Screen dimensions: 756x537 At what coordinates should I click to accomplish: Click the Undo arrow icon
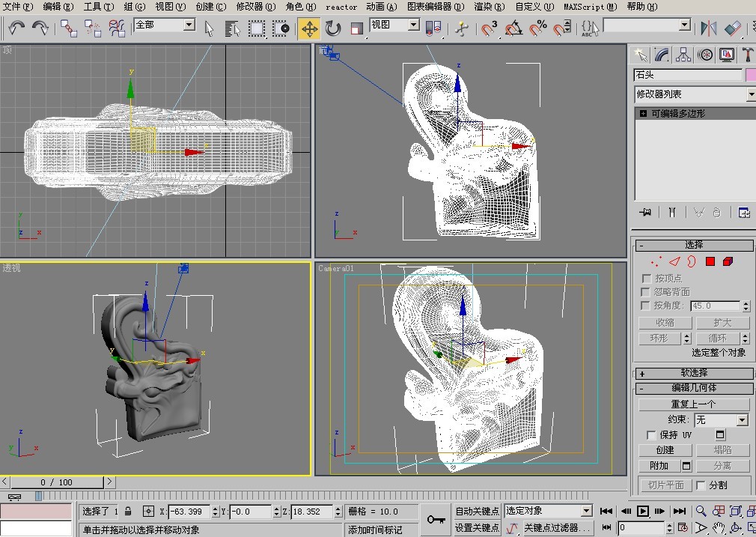pyautogui.click(x=16, y=28)
